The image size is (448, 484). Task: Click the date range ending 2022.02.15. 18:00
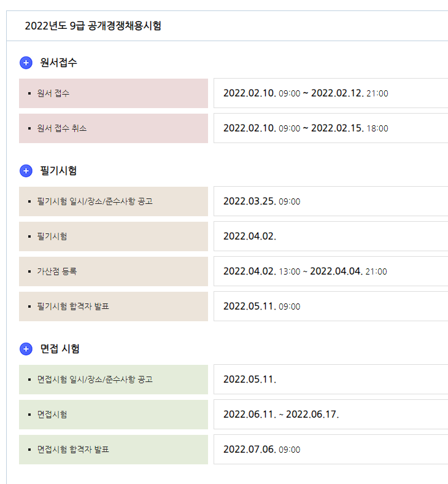pyautogui.click(x=306, y=128)
